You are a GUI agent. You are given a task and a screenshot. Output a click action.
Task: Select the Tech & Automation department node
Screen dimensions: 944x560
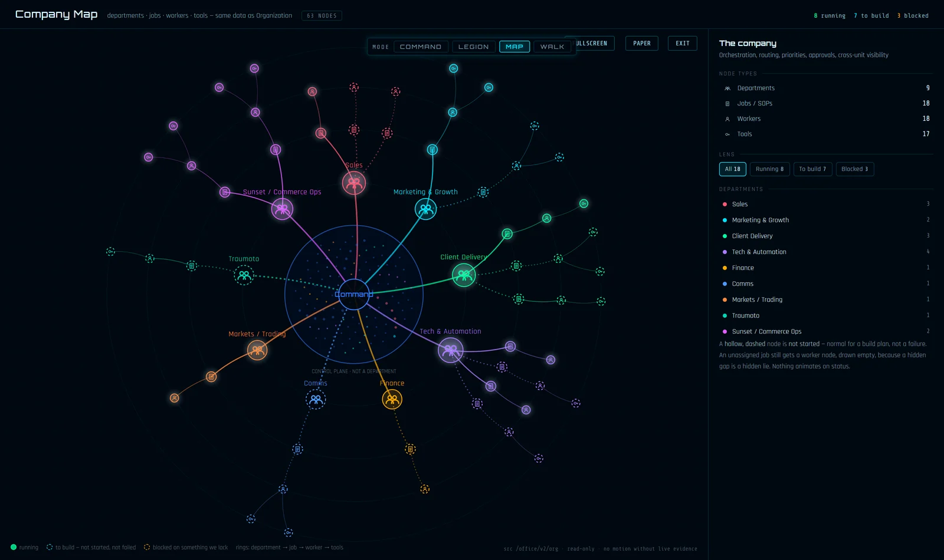450,351
